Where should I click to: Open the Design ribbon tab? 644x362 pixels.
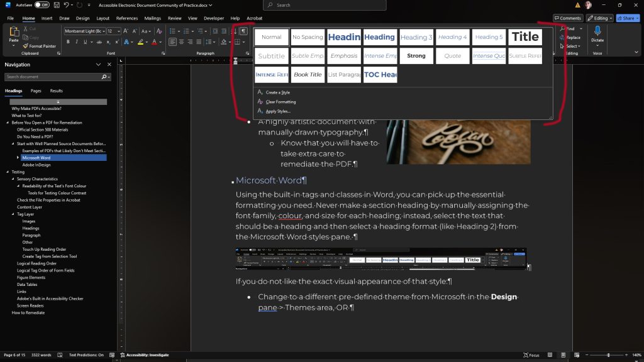pos(82,18)
